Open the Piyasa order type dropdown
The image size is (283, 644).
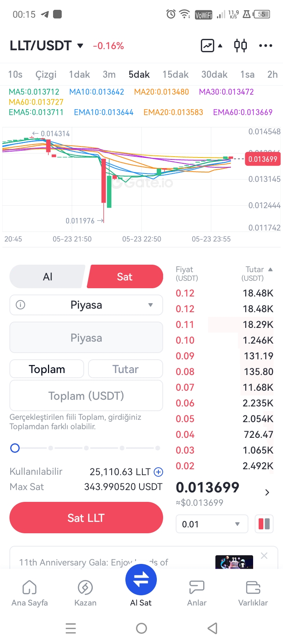point(86,305)
